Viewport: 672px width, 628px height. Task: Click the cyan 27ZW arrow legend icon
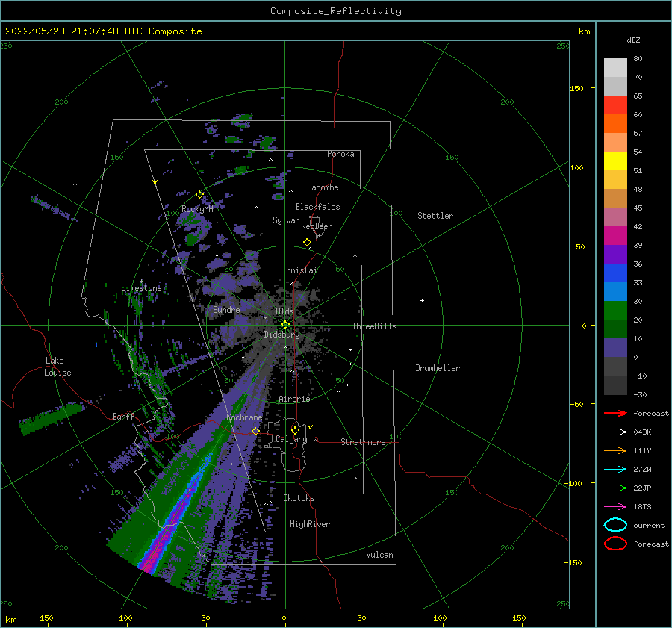(615, 470)
